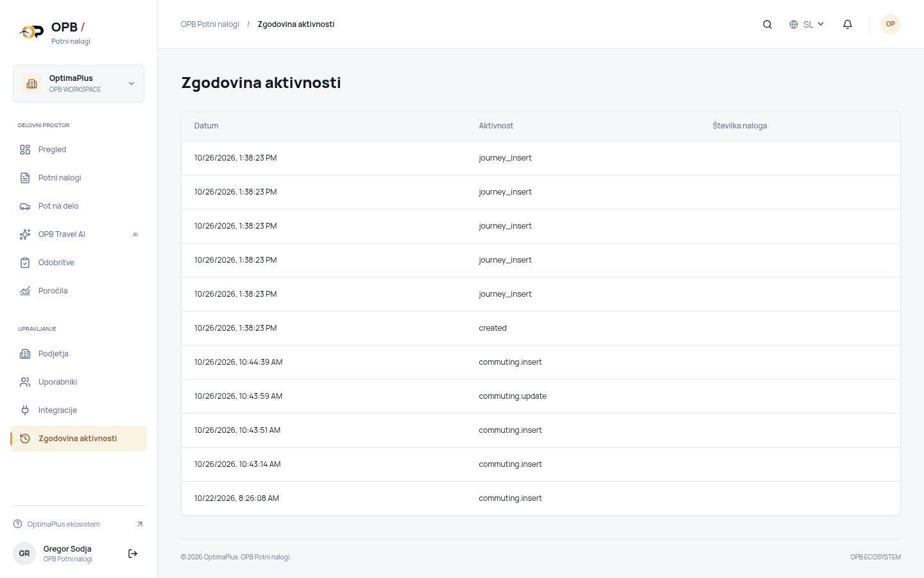This screenshot has width=924, height=578.
Task: Click the Integracije plug icon
Action: click(25, 410)
